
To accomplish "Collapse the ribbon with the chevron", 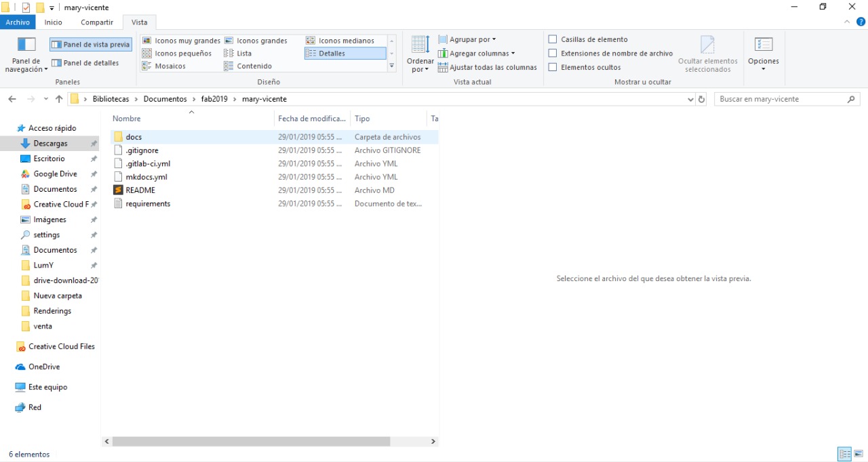I will coord(846,22).
